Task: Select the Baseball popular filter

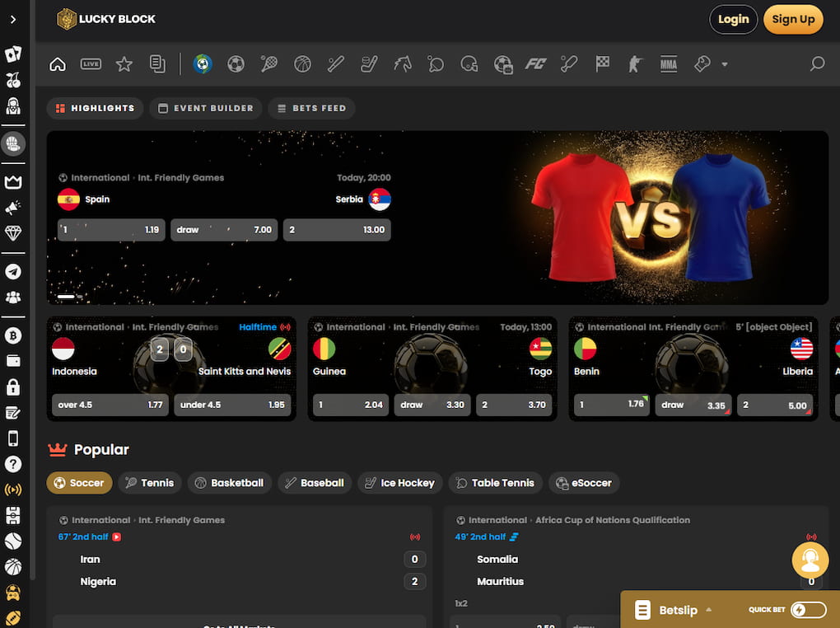Action: tap(315, 483)
